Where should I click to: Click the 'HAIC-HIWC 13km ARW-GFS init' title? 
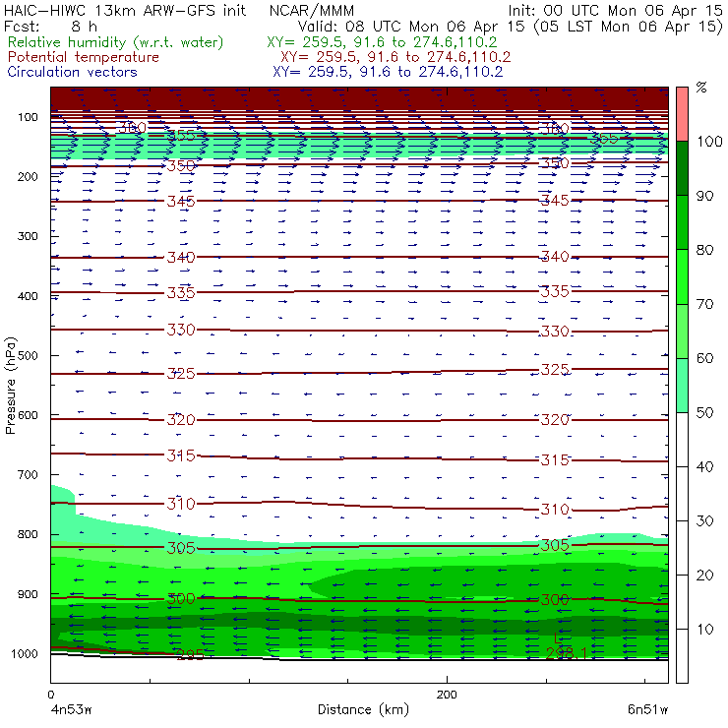pos(125,10)
